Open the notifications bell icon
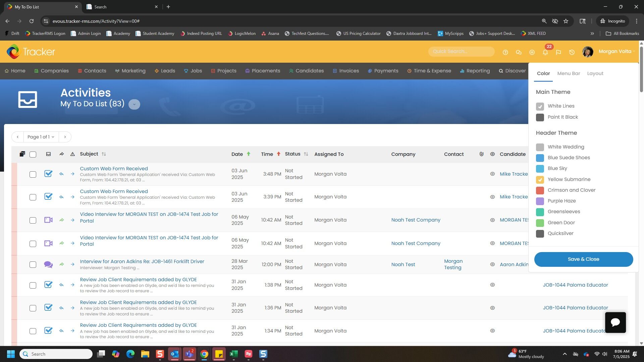This screenshot has width=644, height=362. (545, 52)
